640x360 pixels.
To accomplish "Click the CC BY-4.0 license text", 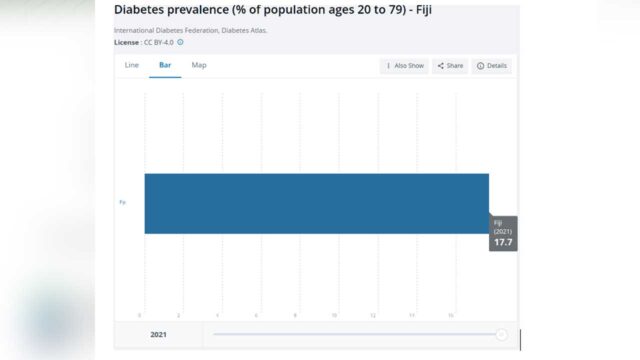I will 159,42.
